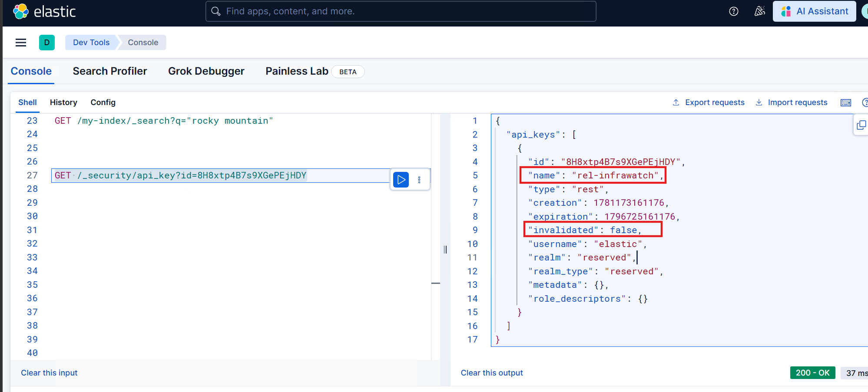Open the D space selector avatar
Viewport: 868px width, 392px height.
point(47,43)
